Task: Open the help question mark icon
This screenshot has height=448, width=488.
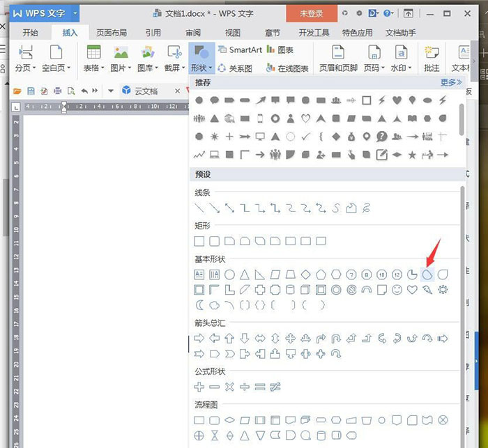Action: tap(387, 13)
